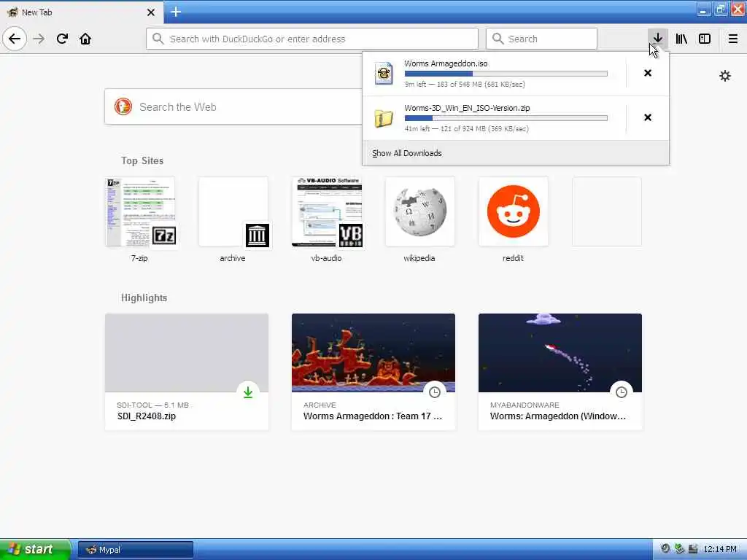Open the Library bookshelf icon
The width and height of the screenshot is (747, 560).
(x=681, y=39)
